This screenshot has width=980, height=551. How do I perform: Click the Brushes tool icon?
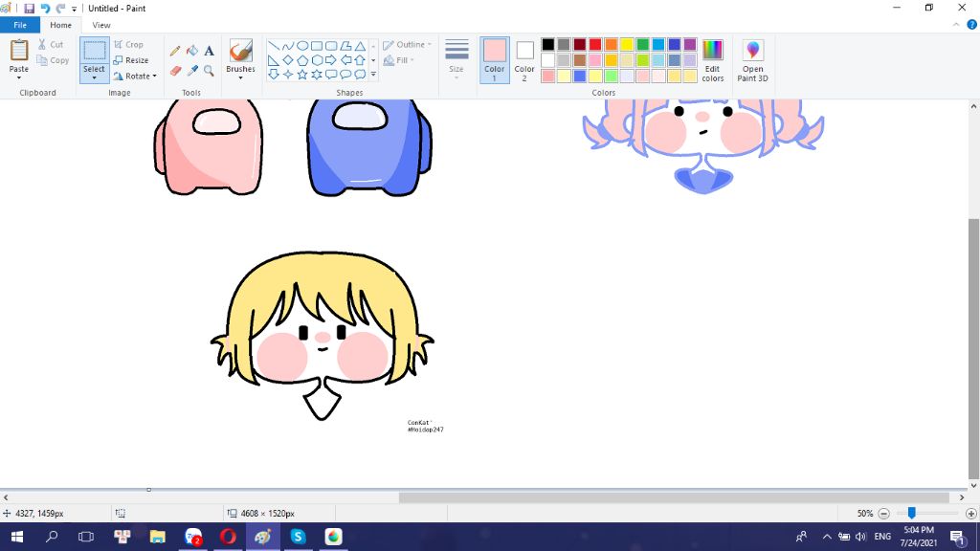tap(240, 51)
